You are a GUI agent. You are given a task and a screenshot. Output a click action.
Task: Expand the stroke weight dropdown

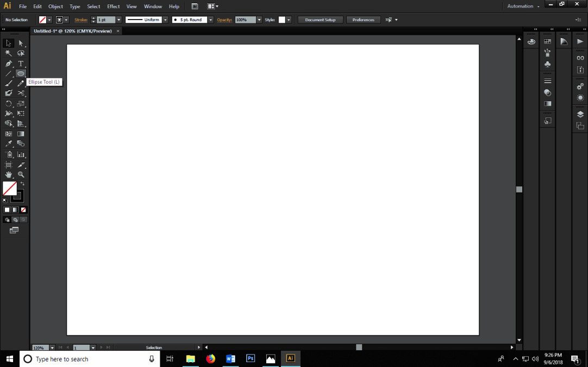tap(118, 20)
